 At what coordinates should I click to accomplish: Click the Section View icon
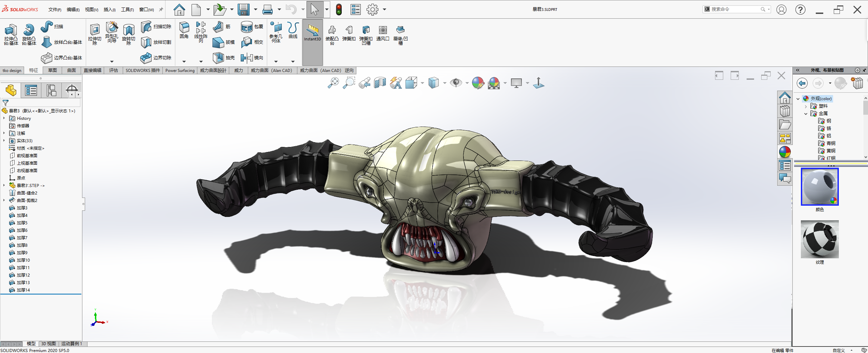point(380,83)
